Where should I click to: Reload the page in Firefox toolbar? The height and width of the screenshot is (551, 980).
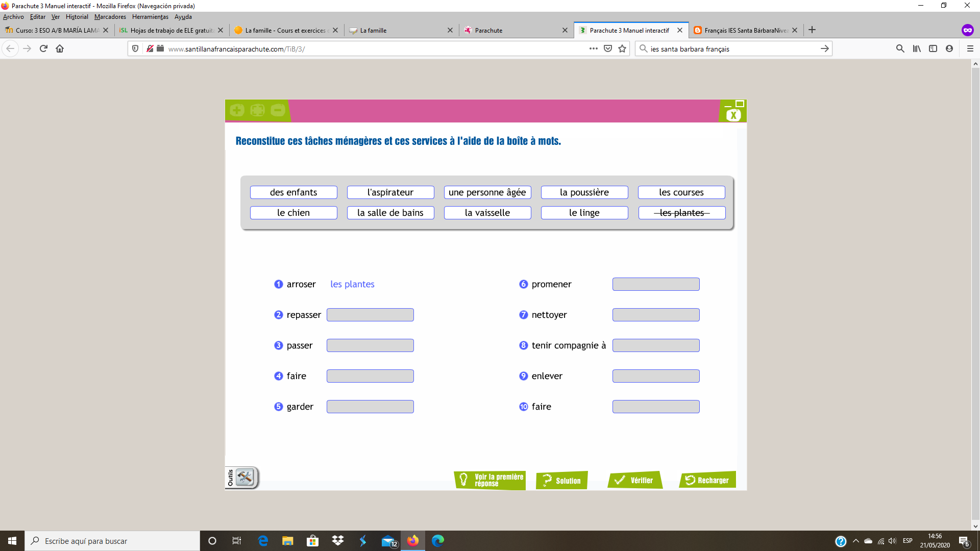click(x=43, y=48)
